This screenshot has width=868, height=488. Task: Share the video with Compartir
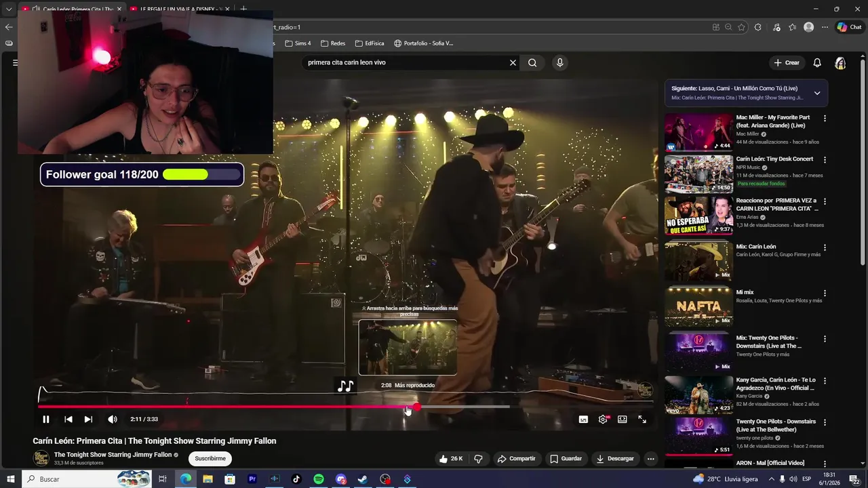point(516,459)
